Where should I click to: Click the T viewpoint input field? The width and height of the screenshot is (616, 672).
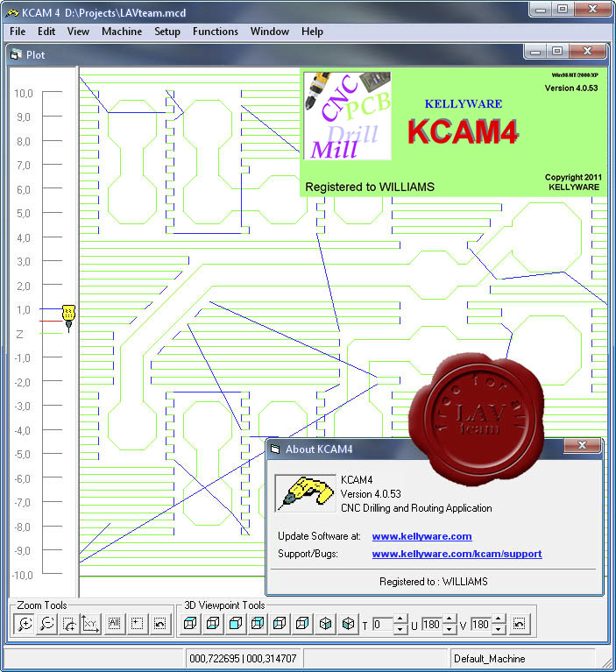click(383, 625)
